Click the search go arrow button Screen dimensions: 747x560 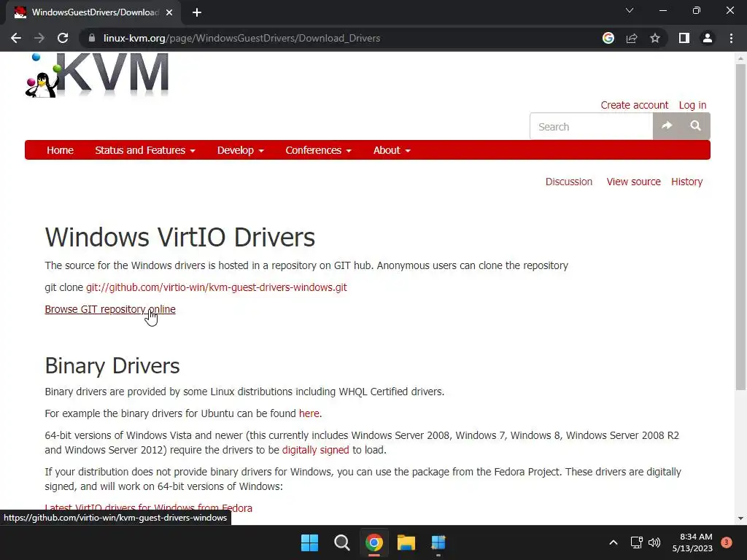[x=667, y=125]
